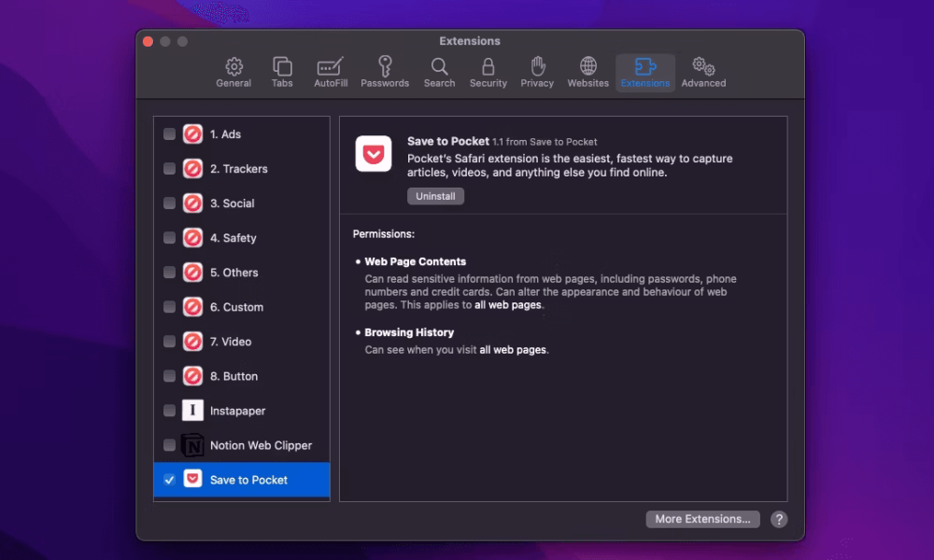Screen dimensions: 934x560
Task: Open the Privacy hand icon
Action: pyautogui.click(x=537, y=66)
